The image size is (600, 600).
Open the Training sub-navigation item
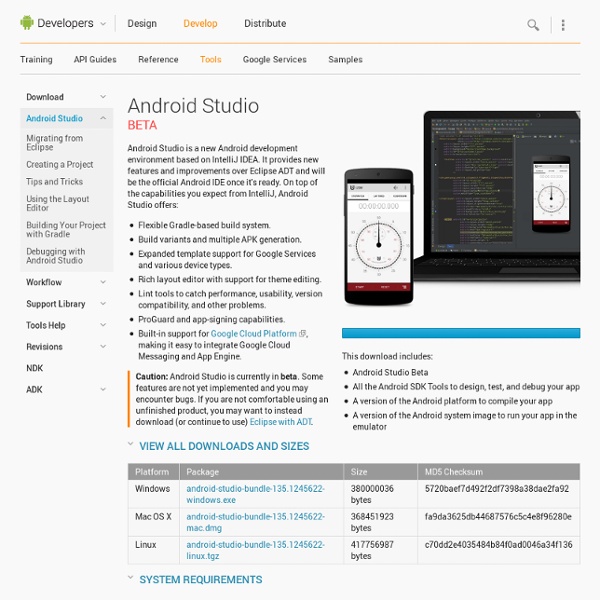pyautogui.click(x=36, y=59)
